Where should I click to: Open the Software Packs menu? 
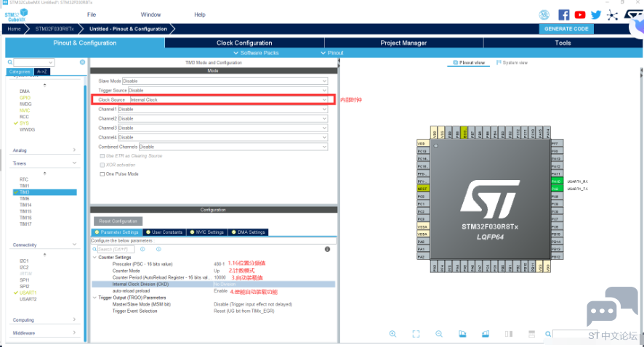click(x=257, y=53)
